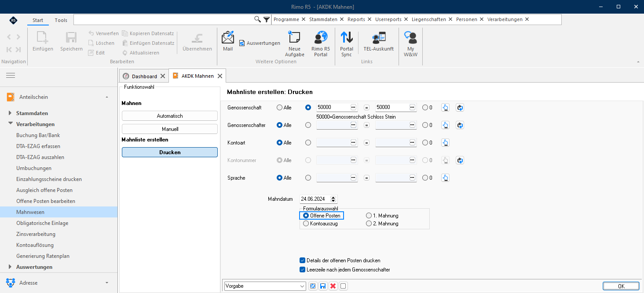
Task: Select the Kontoauszug form option
Action: [x=320, y=224]
